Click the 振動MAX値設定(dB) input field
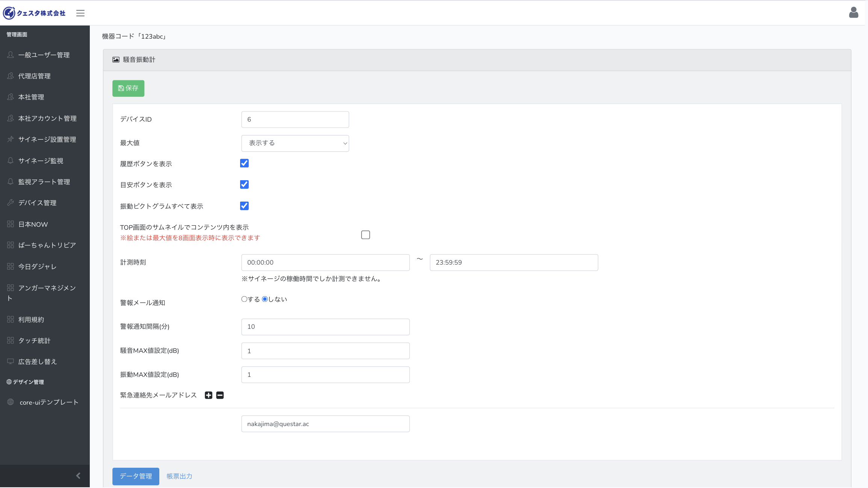This screenshot has width=868, height=488. (325, 375)
